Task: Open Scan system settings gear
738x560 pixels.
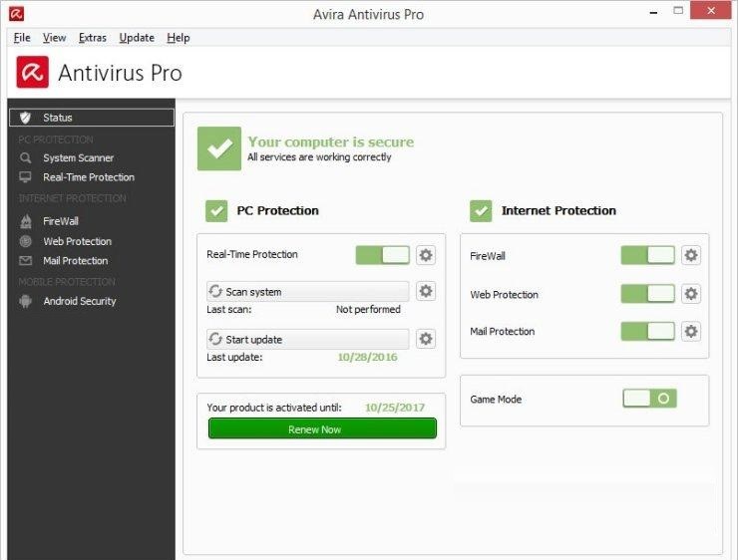Action: click(x=426, y=291)
